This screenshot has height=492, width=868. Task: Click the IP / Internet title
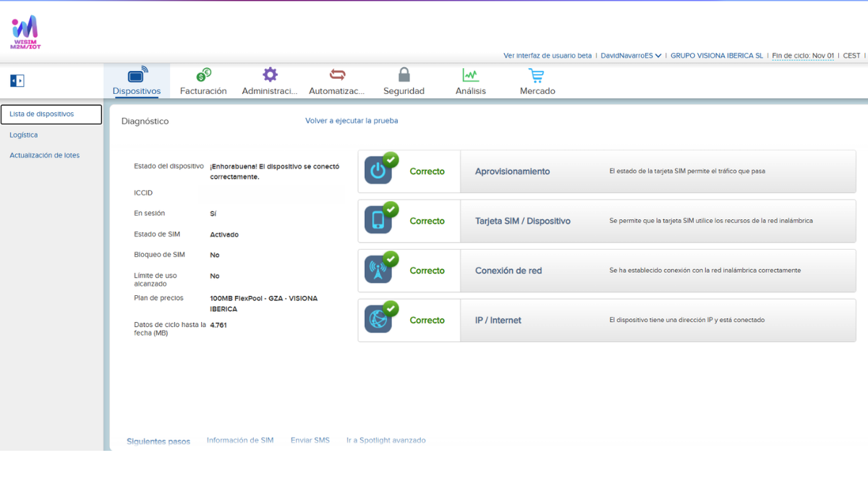click(498, 320)
